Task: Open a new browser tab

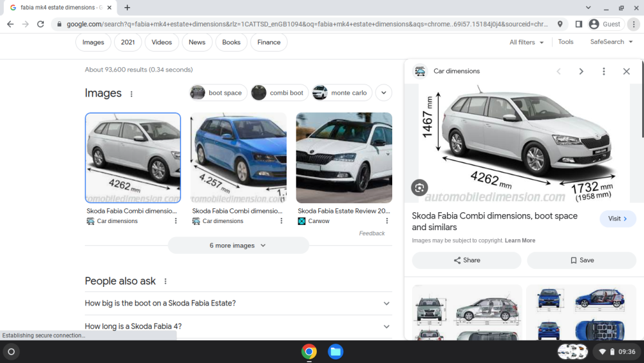Action: (x=128, y=7)
